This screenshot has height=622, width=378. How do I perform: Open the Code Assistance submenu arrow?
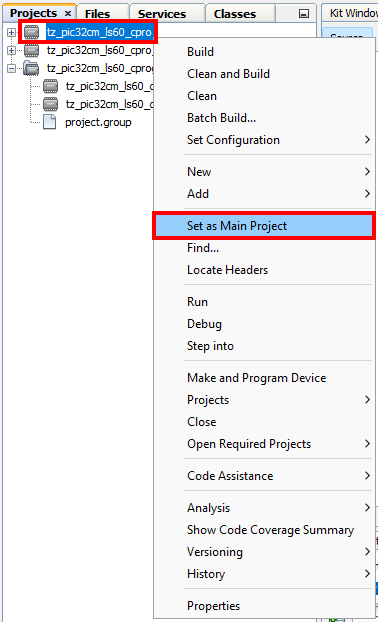(x=367, y=476)
